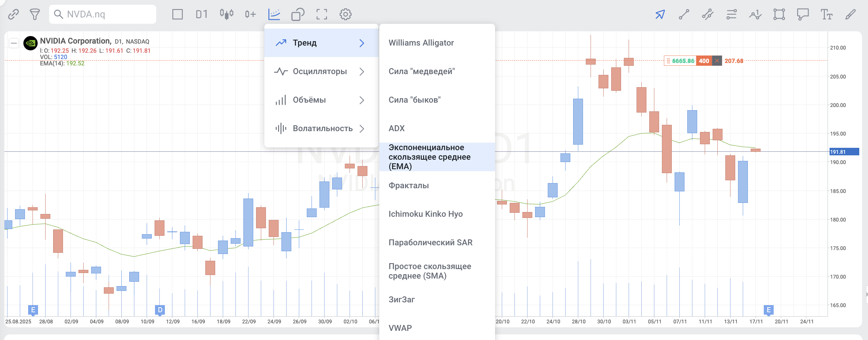Image resolution: width=868 pixels, height=340 pixels.
Task: Open chart settings gear icon
Action: point(346,15)
